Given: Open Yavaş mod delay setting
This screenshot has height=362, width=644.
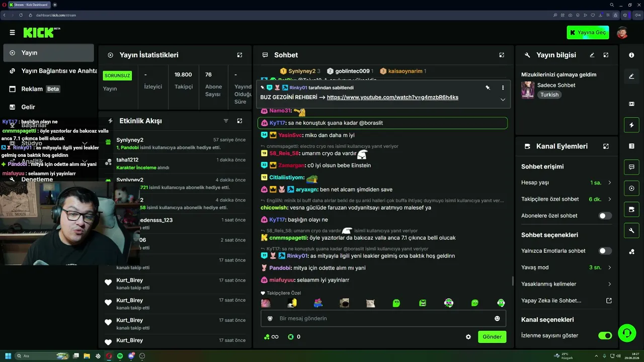Looking at the screenshot, I should (x=567, y=267).
